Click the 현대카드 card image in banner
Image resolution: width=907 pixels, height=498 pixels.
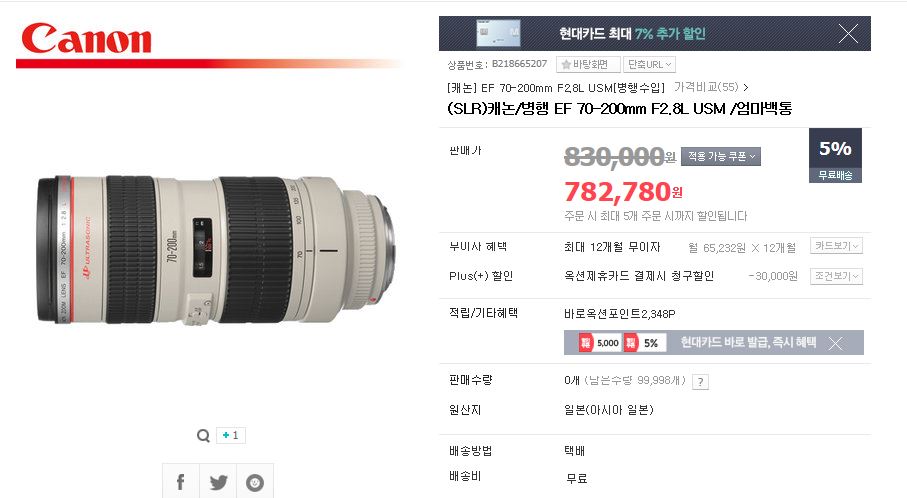tap(498, 34)
